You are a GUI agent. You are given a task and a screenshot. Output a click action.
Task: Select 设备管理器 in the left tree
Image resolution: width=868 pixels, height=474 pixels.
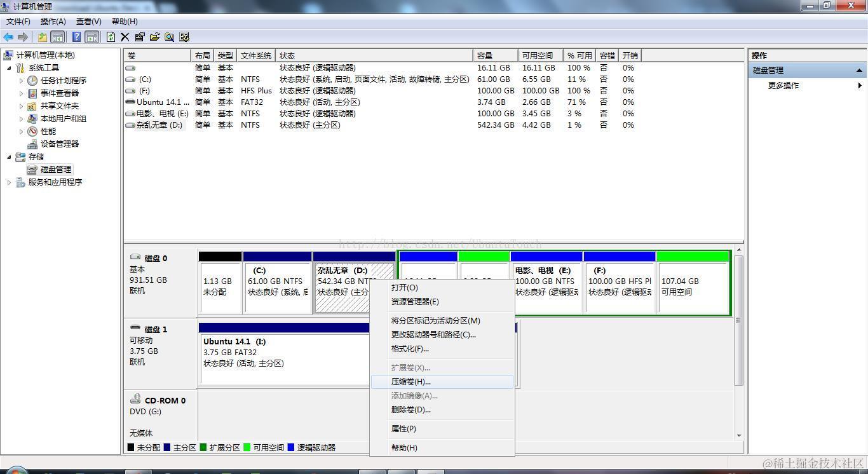click(60, 144)
